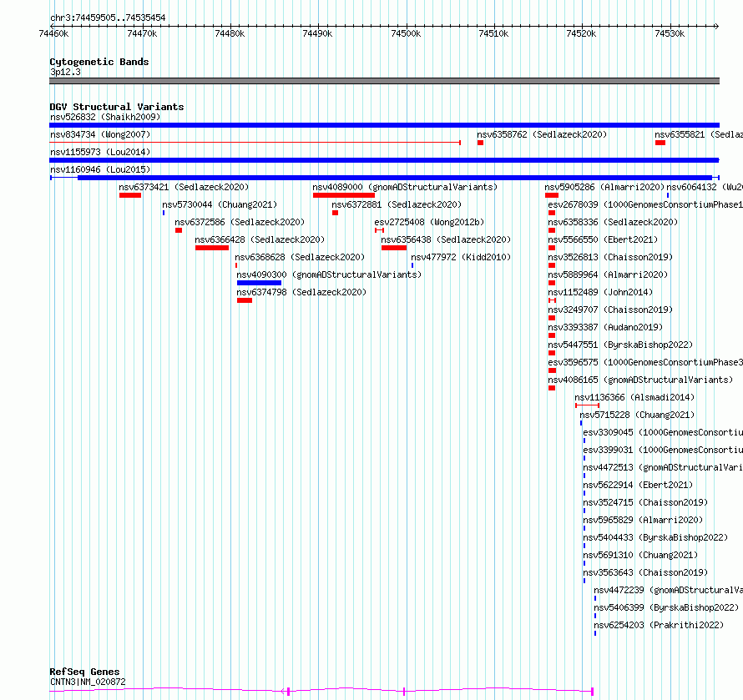Open the esv3596575 1000Genomes variant label
Viewport: 743px width, 700px height.
[645, 362]
